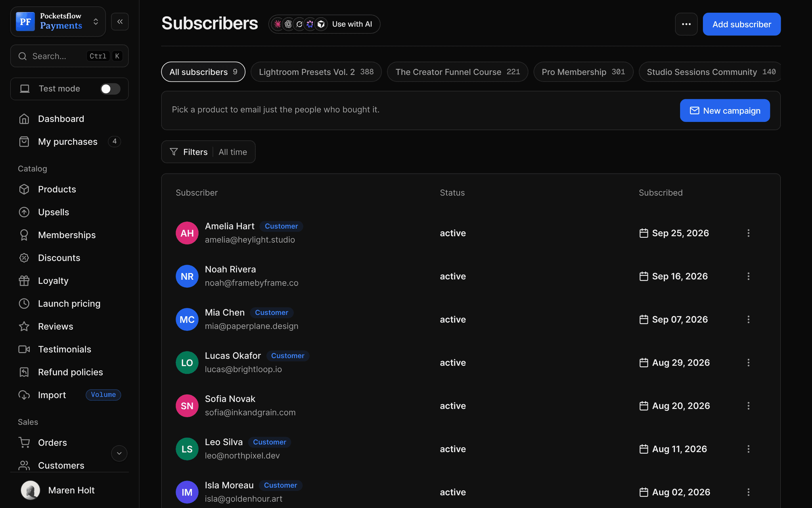Image resolution: width=812 pixels, height=508 pixels.
Task: Toggle Test mode switch
Action: (x=110, y=89)
